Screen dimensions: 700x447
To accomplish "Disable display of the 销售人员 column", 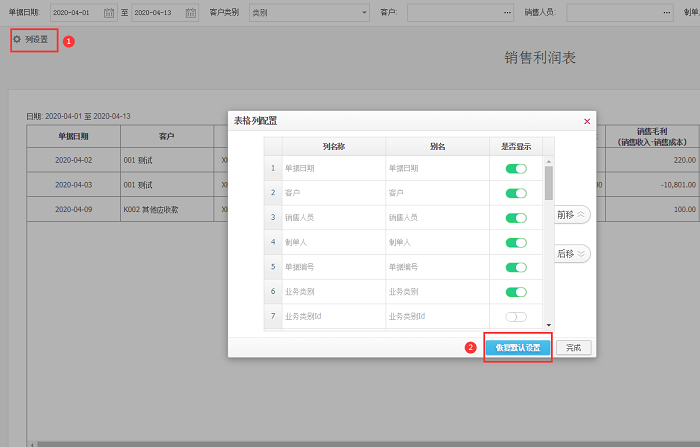I will (516, 217).
